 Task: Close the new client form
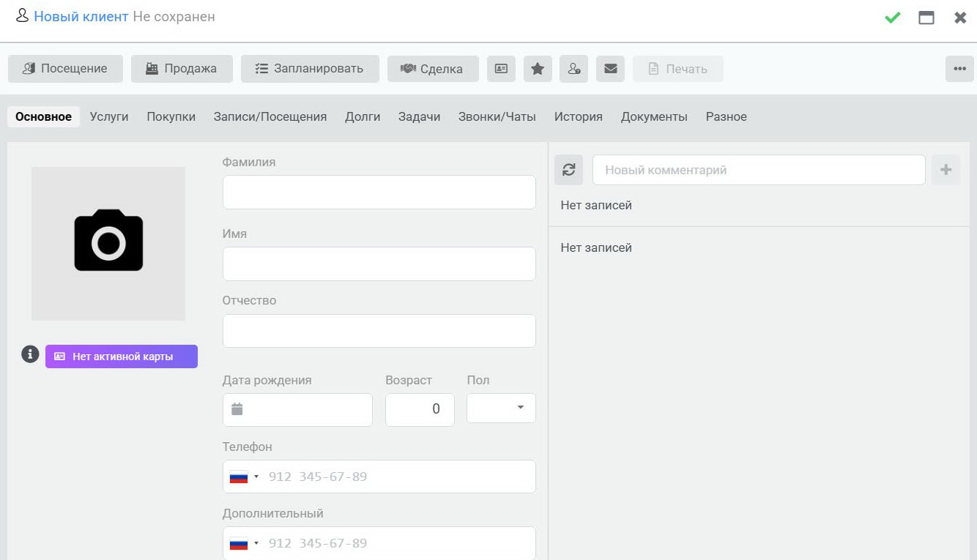tap(960, 18)
